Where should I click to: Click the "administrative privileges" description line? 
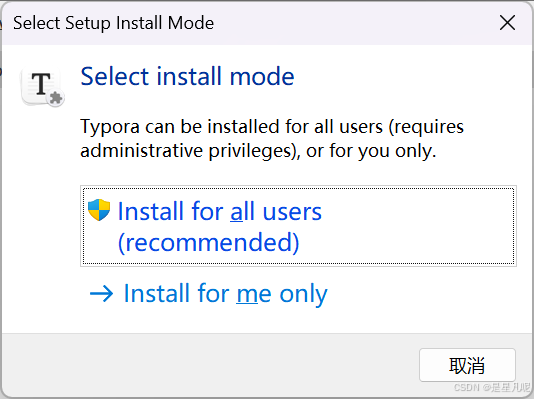[x=258, y=150]
